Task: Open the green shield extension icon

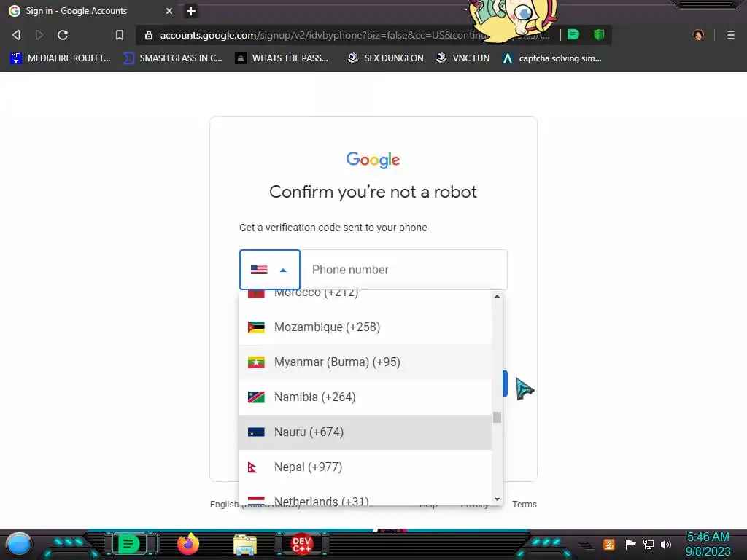Action: point(599,34)
